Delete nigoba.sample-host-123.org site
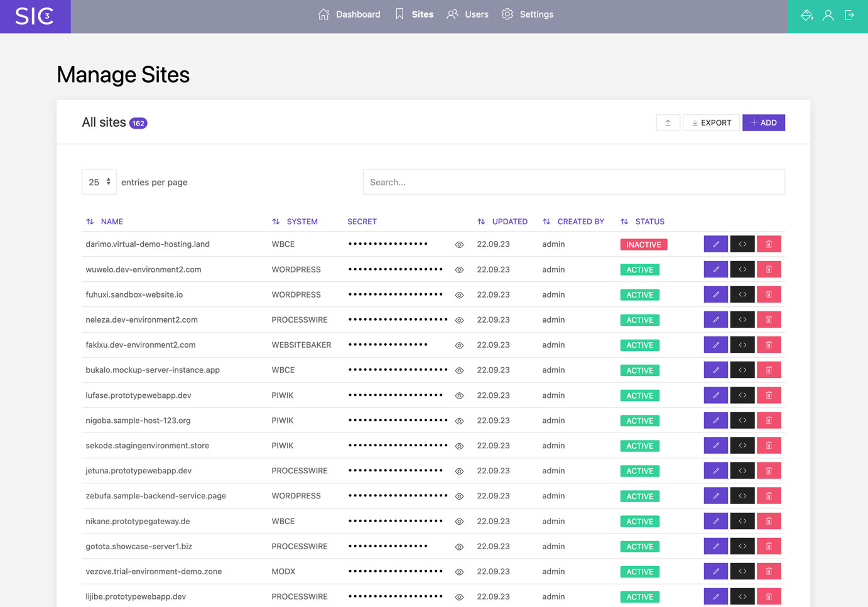 tap(769, 420)
